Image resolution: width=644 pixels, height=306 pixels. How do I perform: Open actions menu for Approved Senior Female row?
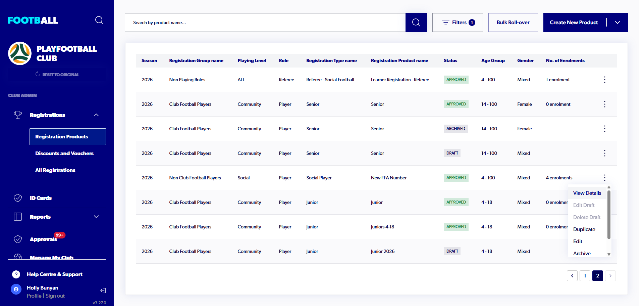[x=605, y=104]
